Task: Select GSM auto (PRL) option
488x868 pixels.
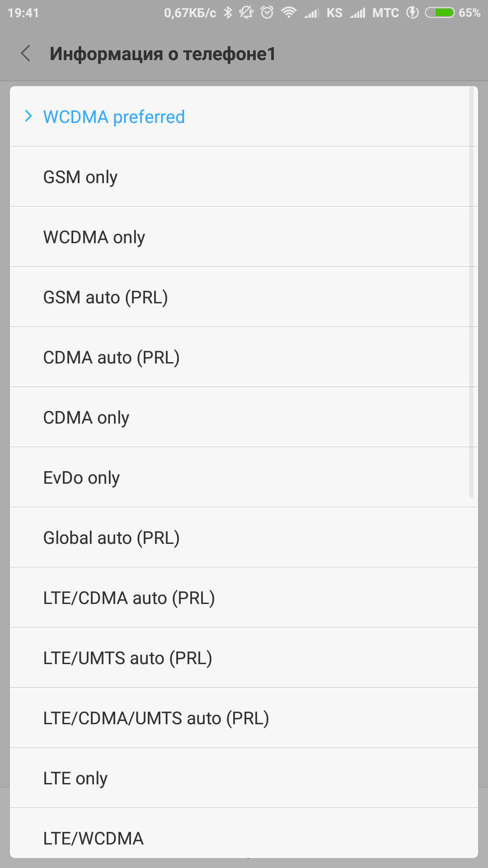Action: (106, 297)
